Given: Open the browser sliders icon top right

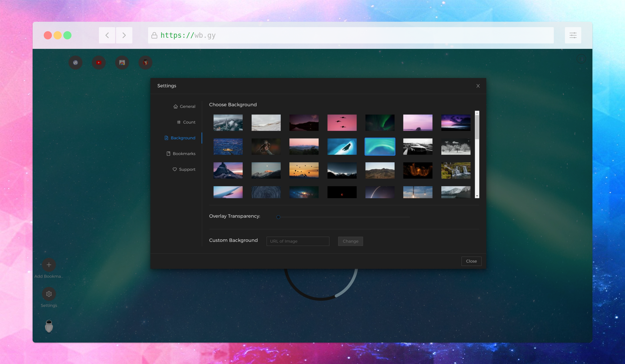Looking at the screenshot, I should 573,35.
